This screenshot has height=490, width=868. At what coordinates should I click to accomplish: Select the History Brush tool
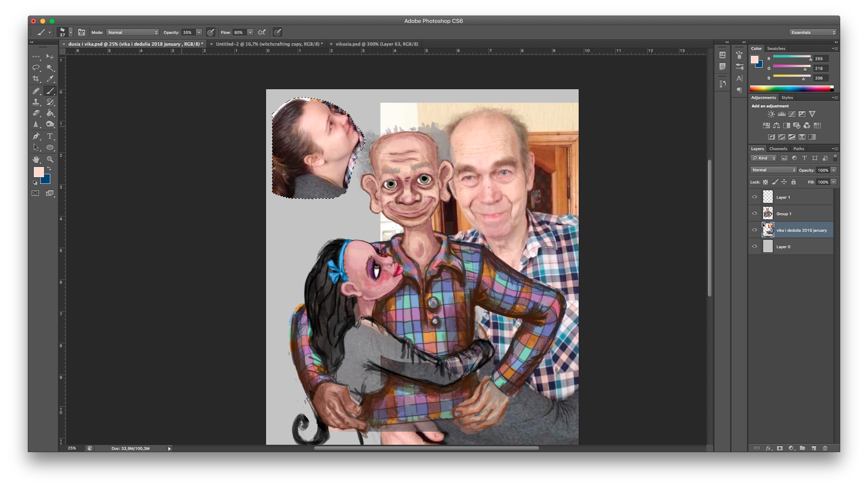(x=50, y=102)
